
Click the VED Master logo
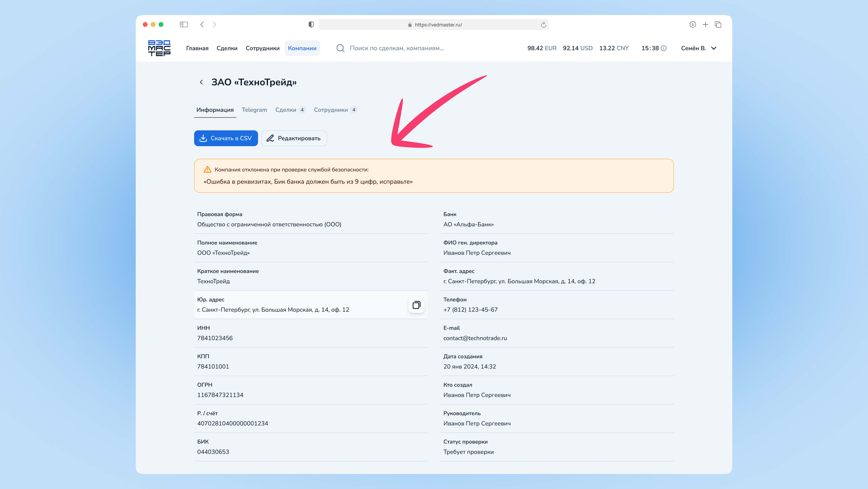pos(159,48)
